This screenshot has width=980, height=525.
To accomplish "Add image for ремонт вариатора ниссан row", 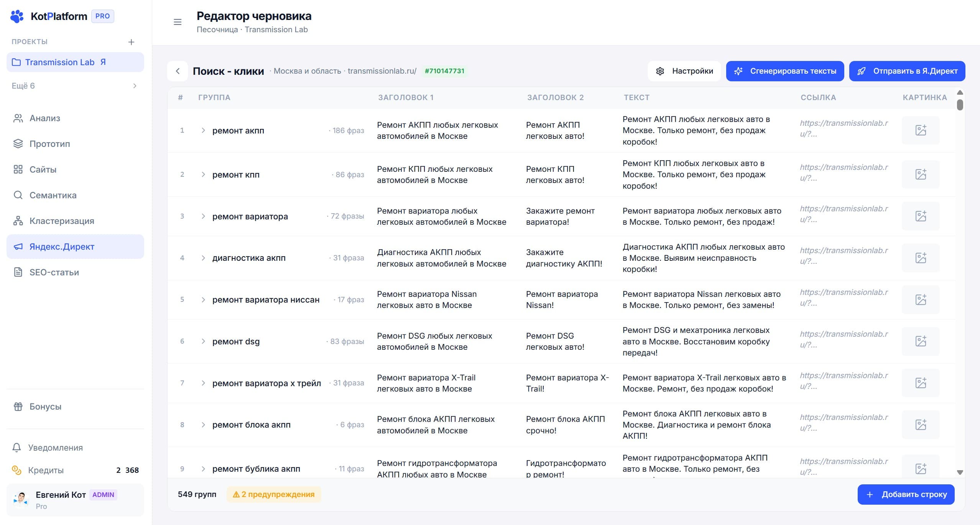I will click(921, 300).
